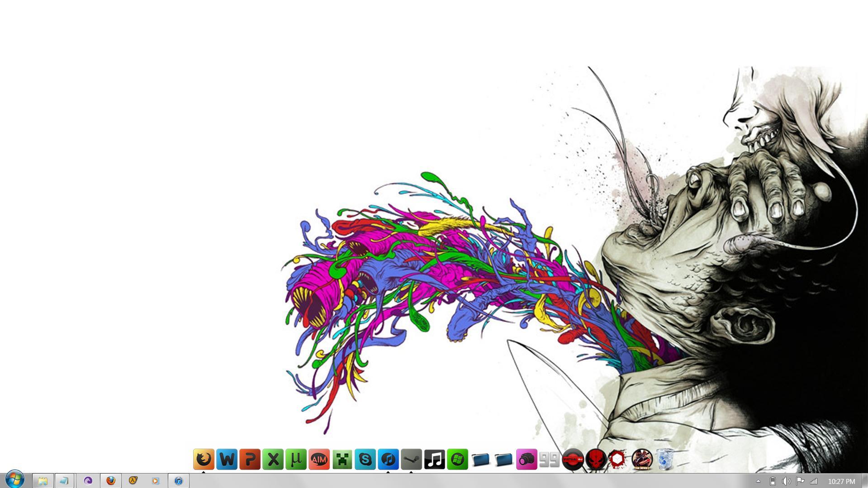Launch Word from the dock

[227, 460]
